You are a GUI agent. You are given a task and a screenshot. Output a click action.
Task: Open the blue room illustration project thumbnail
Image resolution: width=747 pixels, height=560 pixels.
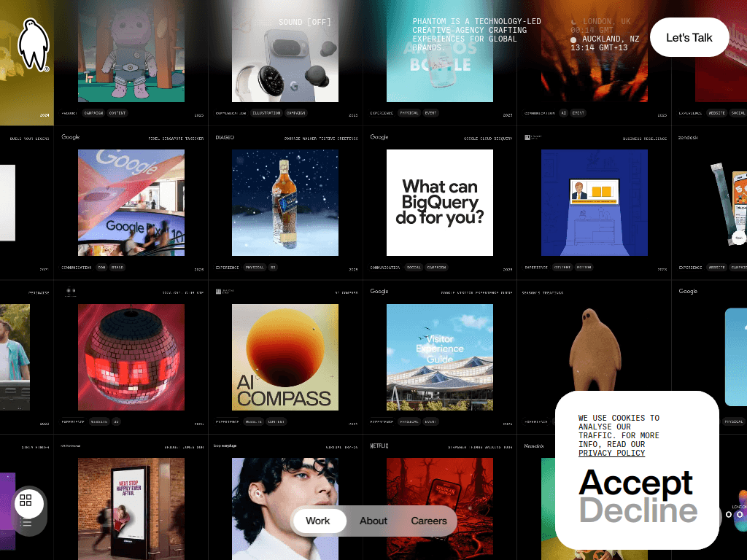click(594, 203)
